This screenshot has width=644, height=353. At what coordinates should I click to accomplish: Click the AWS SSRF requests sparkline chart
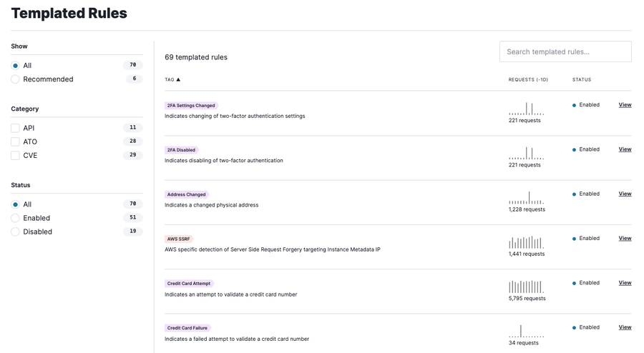tap(527, 242)
